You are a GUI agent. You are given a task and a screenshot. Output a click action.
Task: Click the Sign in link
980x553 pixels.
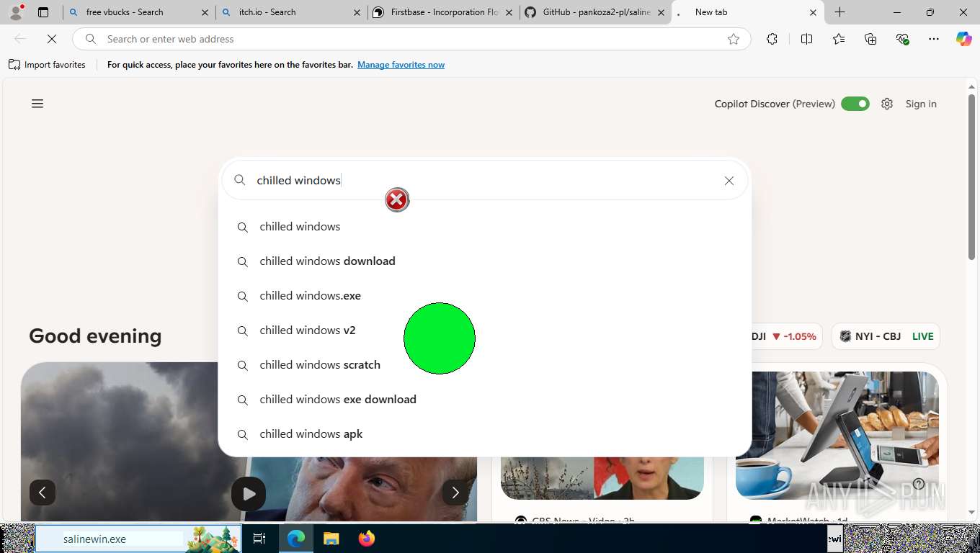(x=921, y=104)
